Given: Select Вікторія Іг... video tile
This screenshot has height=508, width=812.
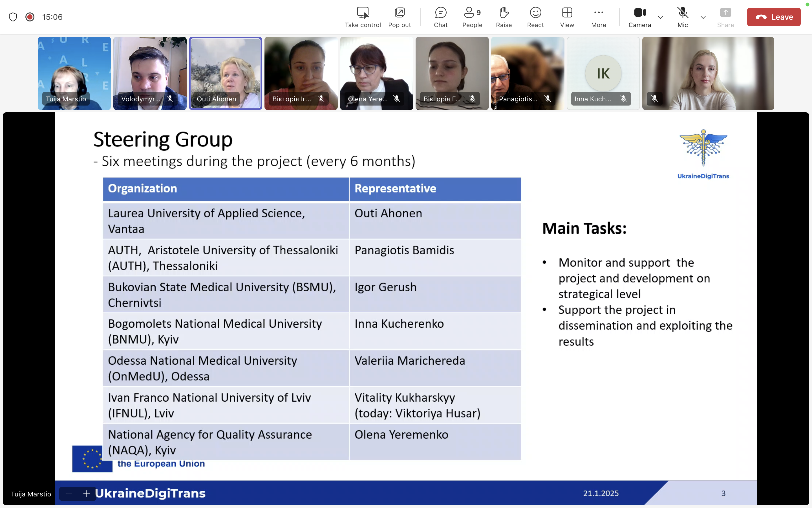Looking at the screenshot, I should pyautogui.click(x=301, y=73).
